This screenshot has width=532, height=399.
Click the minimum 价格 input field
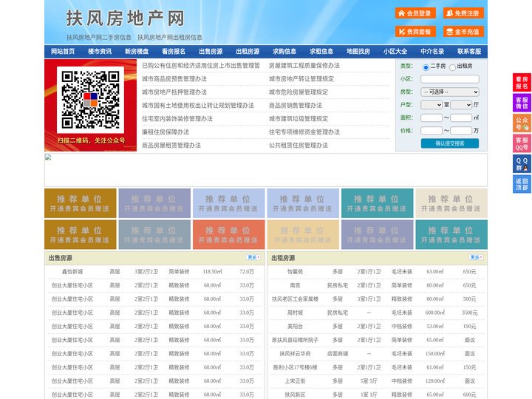tap(432, 131)
